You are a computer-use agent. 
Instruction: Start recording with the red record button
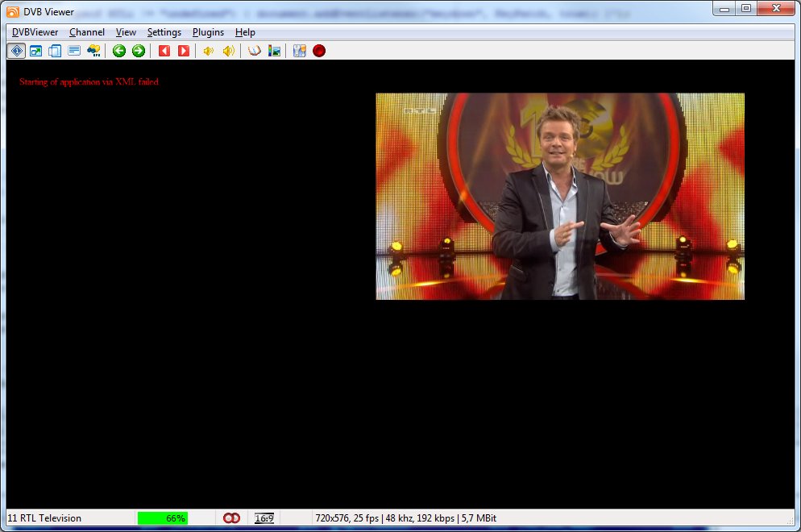tap(319, 51)
